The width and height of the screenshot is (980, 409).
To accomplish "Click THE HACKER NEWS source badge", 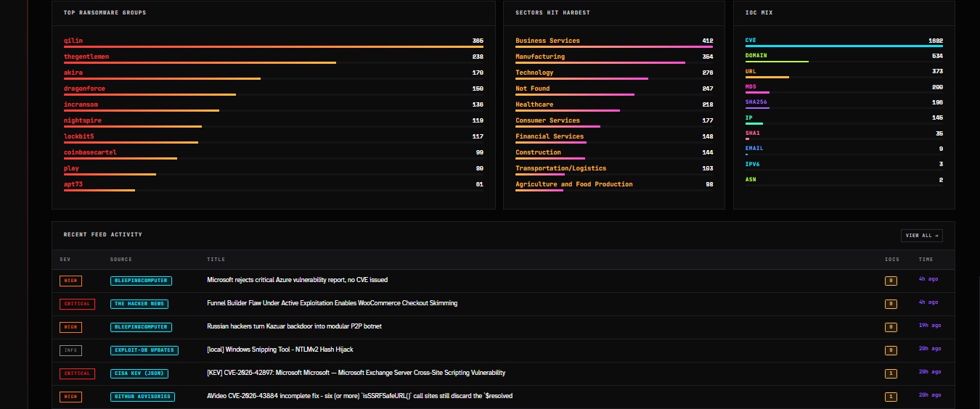I will tap(139, 304).
